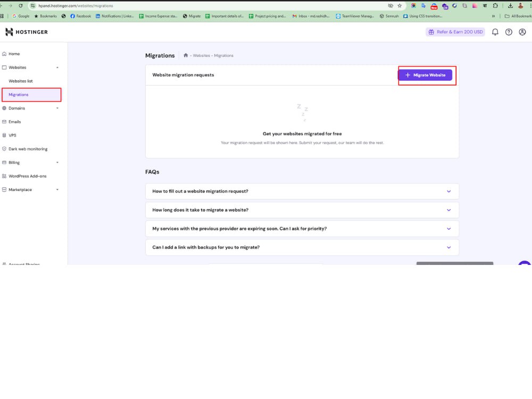Click the Google Translate extension icon
The width and height of the screenshot is (532, 399).
pyautogui.click(x=423, y=6)
